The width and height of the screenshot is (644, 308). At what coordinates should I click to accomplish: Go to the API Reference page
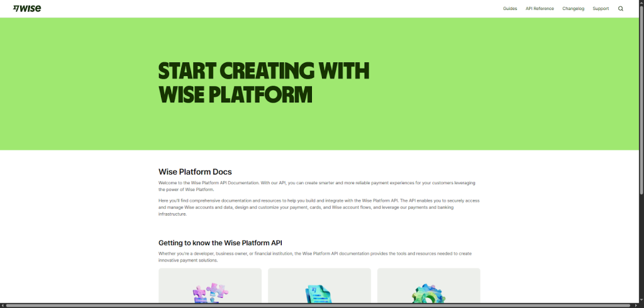(x=540, y=9)
